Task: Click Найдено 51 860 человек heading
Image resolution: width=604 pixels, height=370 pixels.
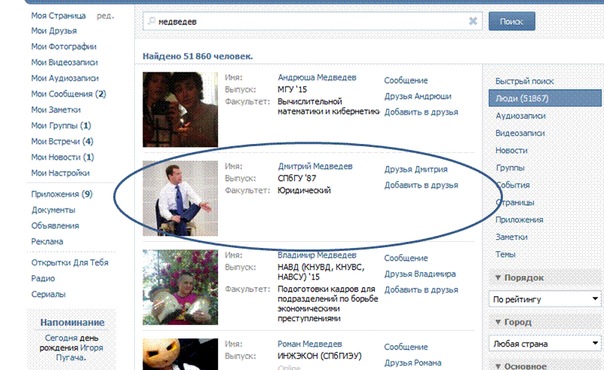Action: point(198,56)
